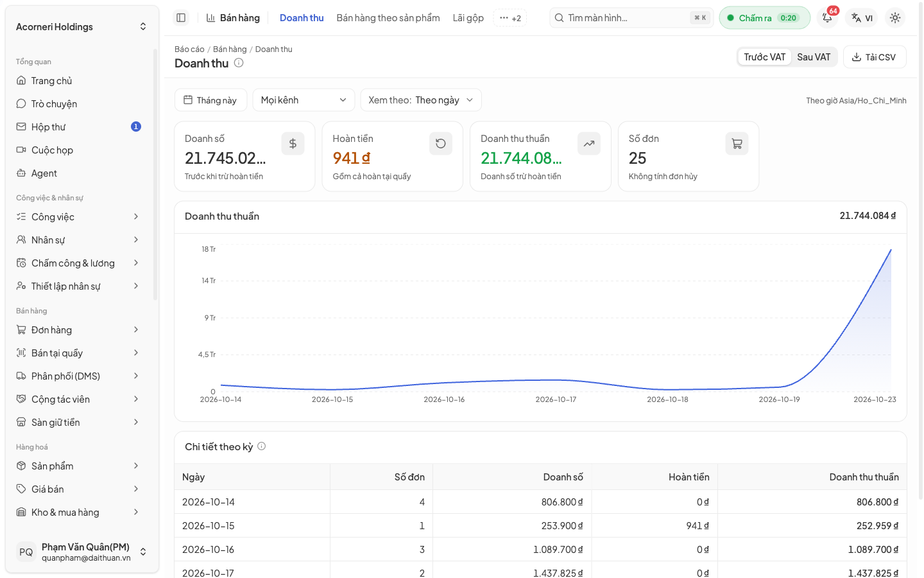Expand the Phân phối (DMS) sidebar group
Screen dimensions: 924x578
79,376
